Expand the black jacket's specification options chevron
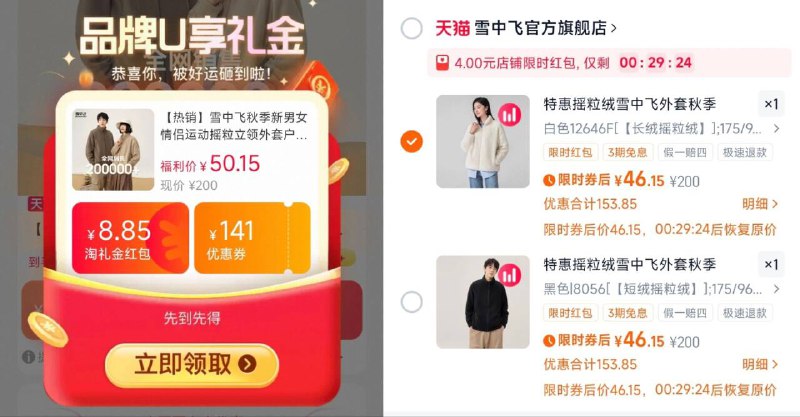Screen dimensions: 800x417 [x=777, y=289]
